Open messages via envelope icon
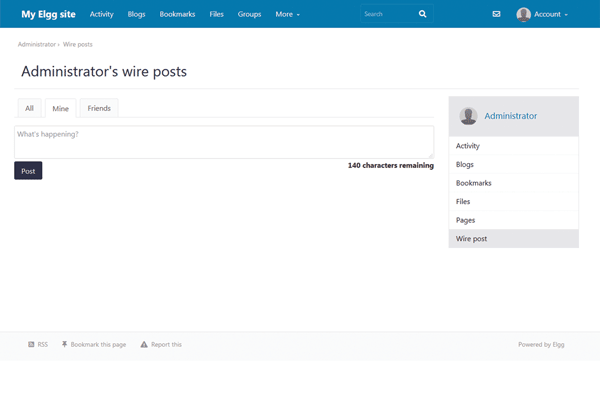 pyautogui.click(x=497, y=15)
